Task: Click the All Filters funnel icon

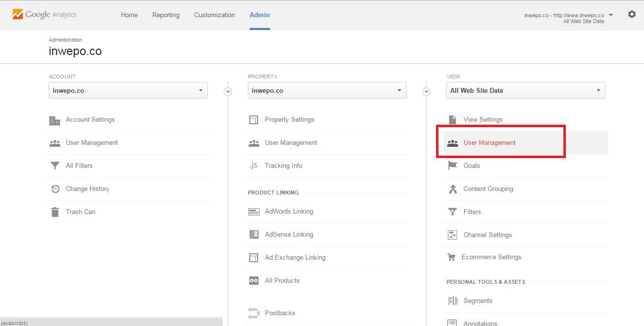Action: [x=55, y=166]
